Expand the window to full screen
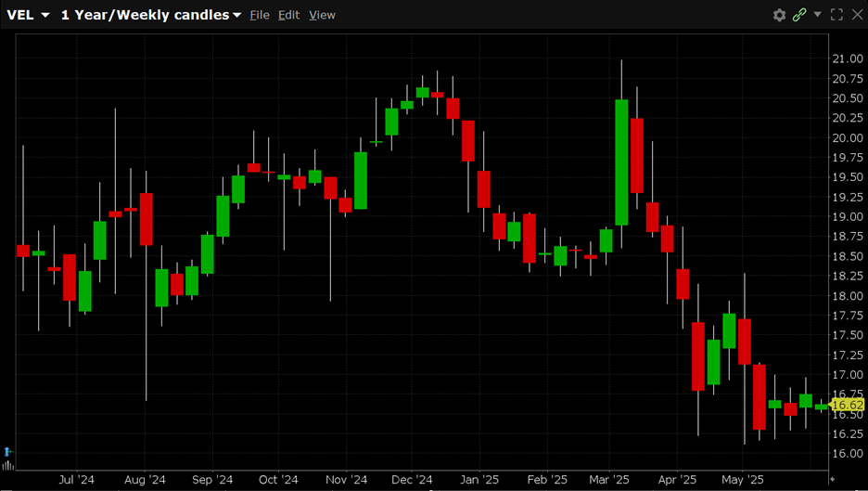The width and height of the screenshot is (868, 491). [x=836, y=15]
